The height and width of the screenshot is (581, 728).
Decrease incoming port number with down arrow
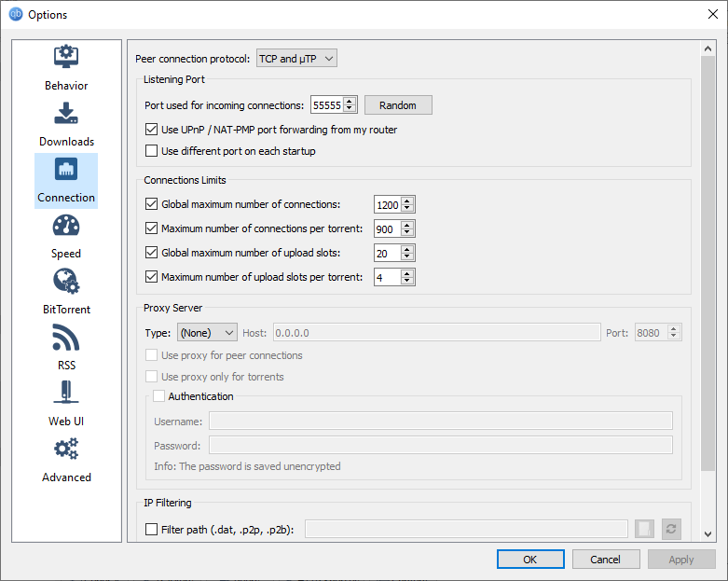(350, 109)
